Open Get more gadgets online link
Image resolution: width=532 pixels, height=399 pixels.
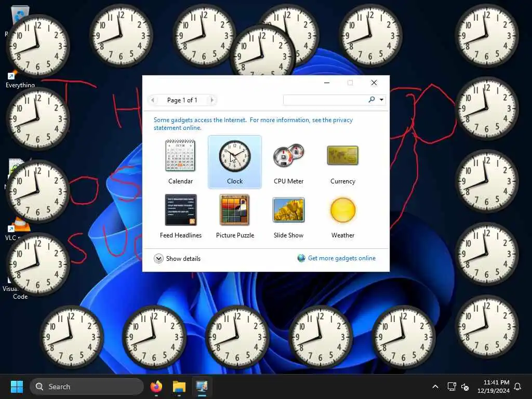tap(342, 258)
